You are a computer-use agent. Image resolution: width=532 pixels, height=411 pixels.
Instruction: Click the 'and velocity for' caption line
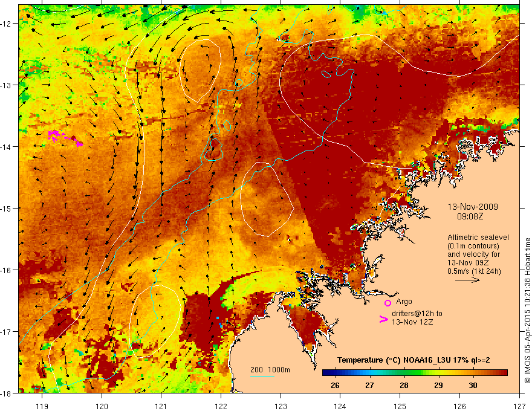(473, 254)
